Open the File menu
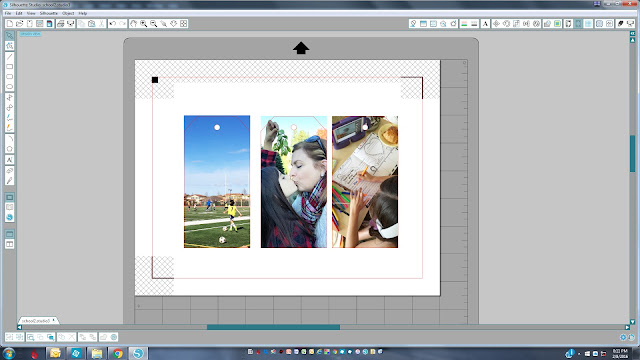The width and height of the screenshot is (640, 360). click(8, 13)
